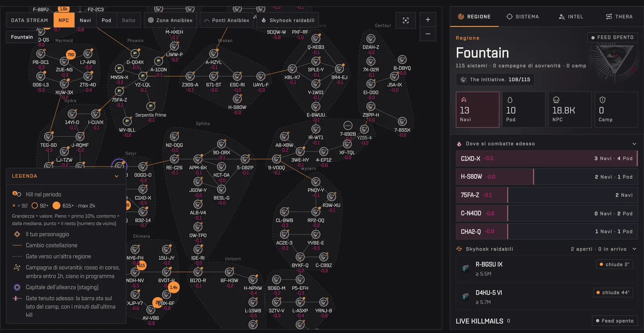Click the fit-to-screen focus icon
This screenshot has width=644, height=333.
(406, 20)
